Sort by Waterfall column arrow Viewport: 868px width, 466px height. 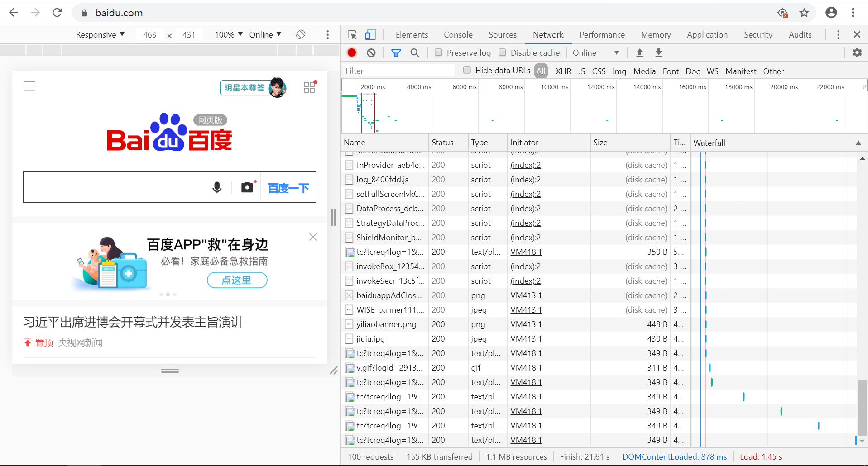tap(858, 143)
